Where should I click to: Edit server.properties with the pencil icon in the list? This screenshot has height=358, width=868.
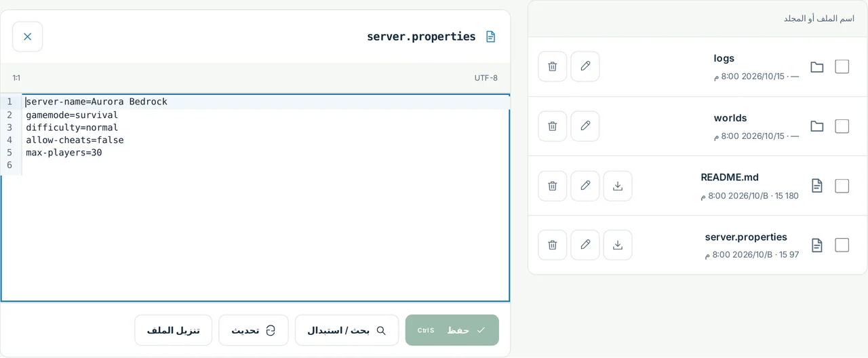coord(585,245)
